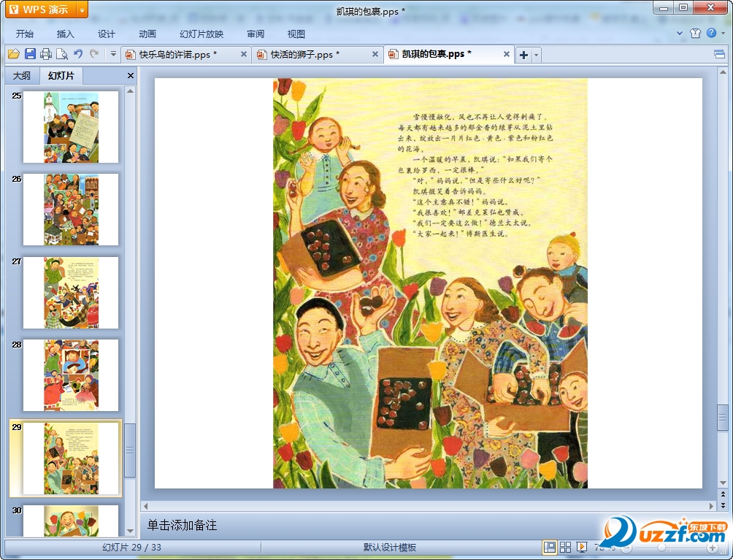Image resolution: width=733 pixels, height=560 pixels.
Task: Open the skin changer shirt icon
Action: point(695,33)
